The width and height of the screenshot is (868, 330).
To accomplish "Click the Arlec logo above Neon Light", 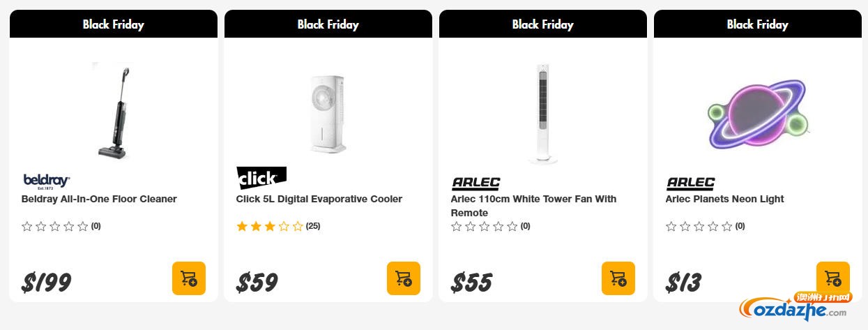I will (690, 183).
